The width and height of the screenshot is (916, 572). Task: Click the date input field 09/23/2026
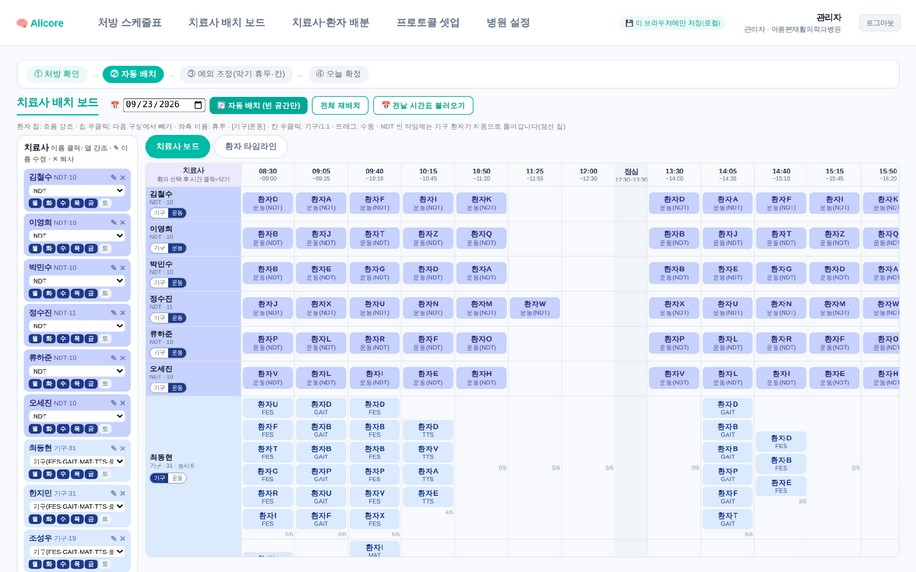(x=164, y=105)
